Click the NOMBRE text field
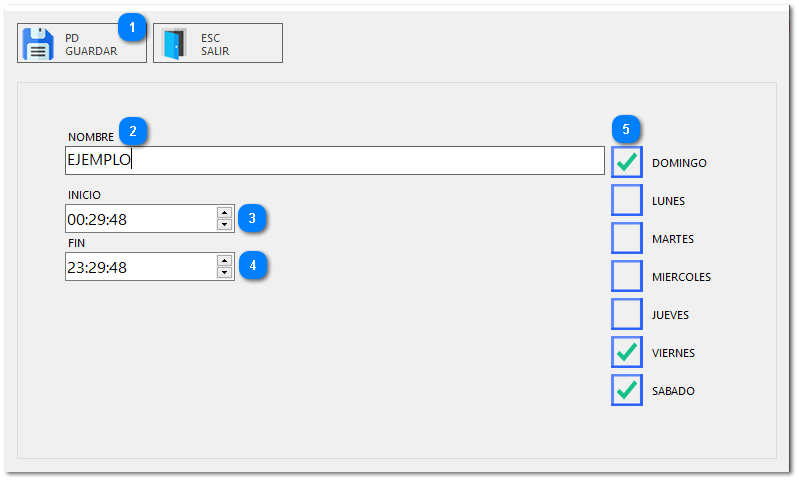 coord(334,161)
